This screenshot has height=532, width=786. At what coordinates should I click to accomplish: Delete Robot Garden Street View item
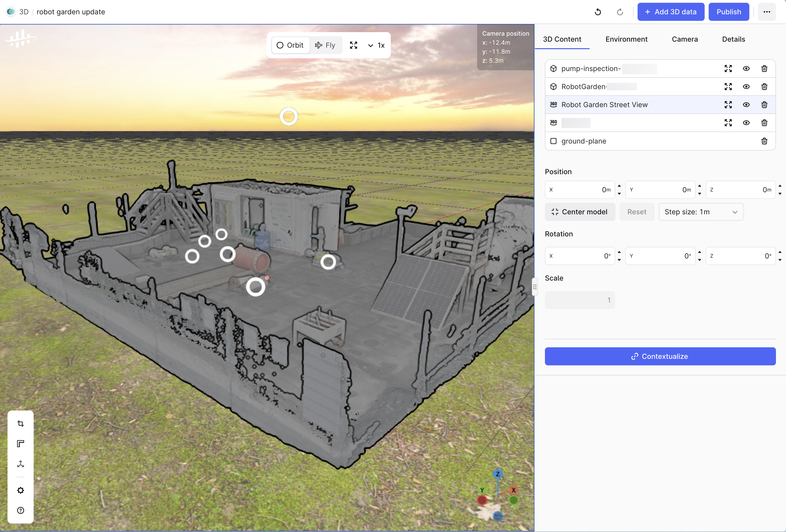coord(764,104)
